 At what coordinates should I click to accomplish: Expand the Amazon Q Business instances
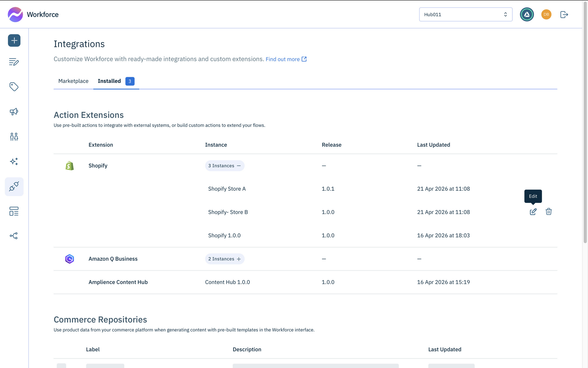pos(225,259)
